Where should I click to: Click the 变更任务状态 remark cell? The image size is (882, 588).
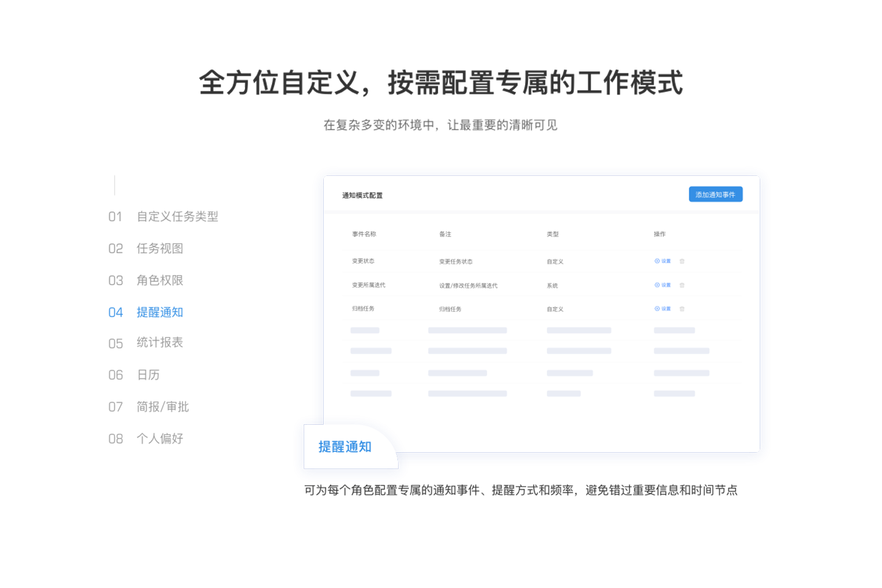point(456,261)
